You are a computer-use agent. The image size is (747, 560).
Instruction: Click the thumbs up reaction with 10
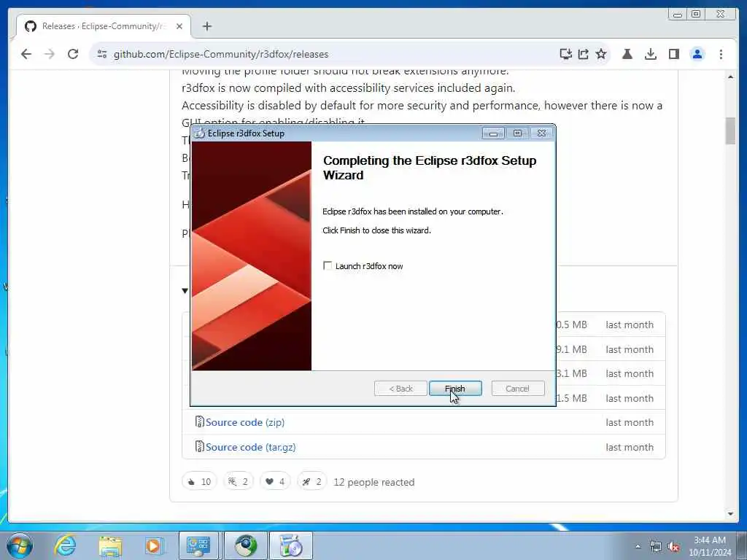[200, 482]
